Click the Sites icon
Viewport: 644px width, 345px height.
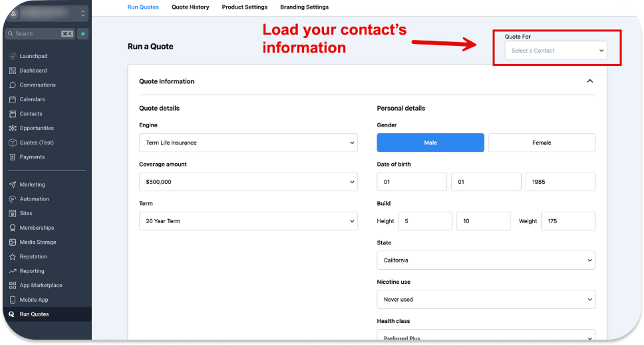click(13, 213)
